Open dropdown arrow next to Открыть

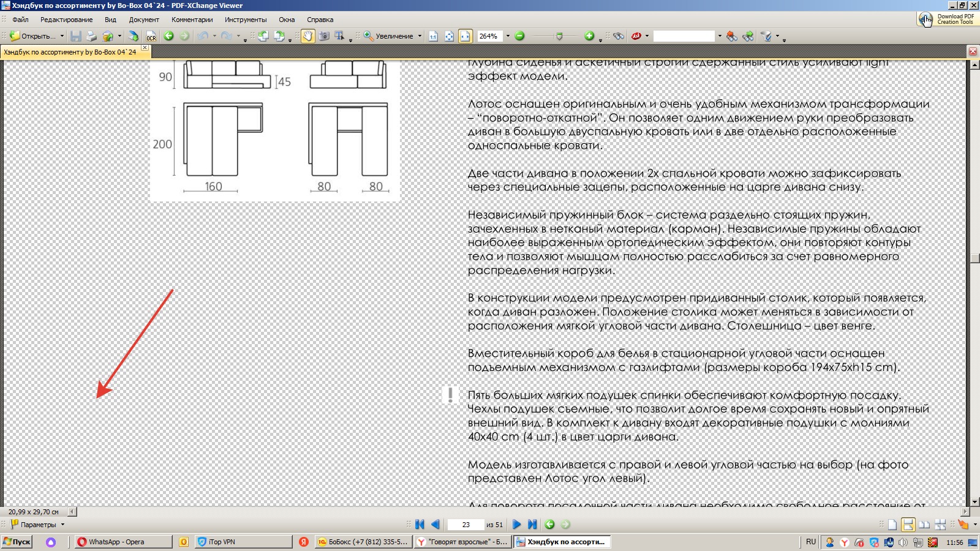[62, 36]
